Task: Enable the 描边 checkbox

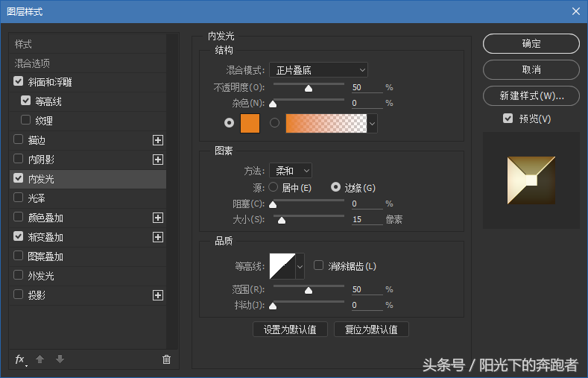Action: coord(19,139)
